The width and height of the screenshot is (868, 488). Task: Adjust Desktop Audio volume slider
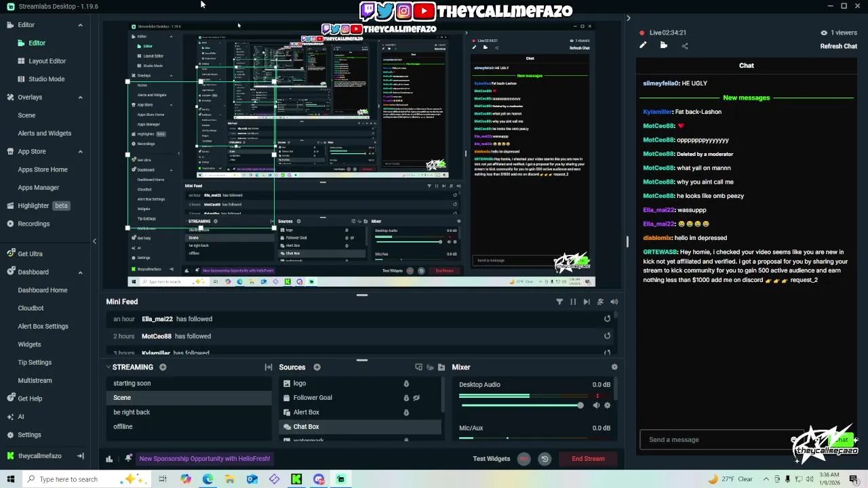coord(521,405)
